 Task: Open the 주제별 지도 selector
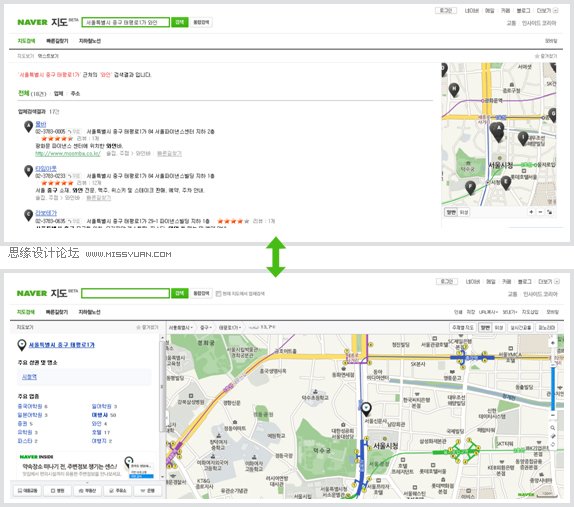pyautogui.click(x=463, y=327)
